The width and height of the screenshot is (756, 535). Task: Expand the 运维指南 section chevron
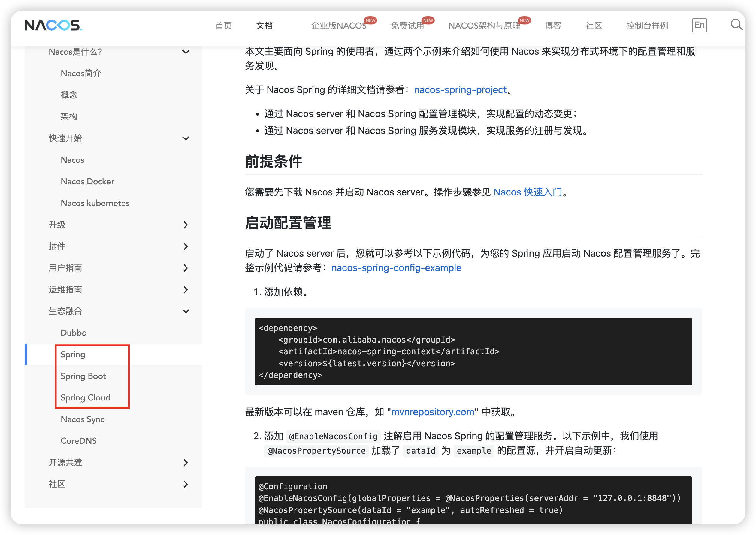tap(186, 290)
